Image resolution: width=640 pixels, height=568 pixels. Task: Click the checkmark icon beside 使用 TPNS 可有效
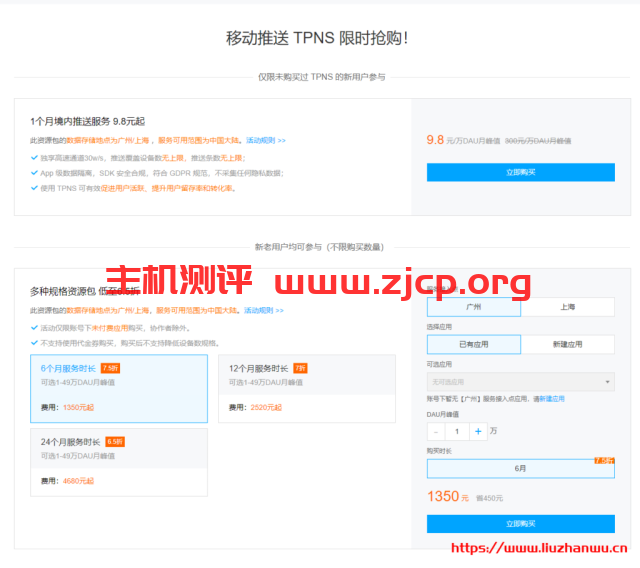34,188
